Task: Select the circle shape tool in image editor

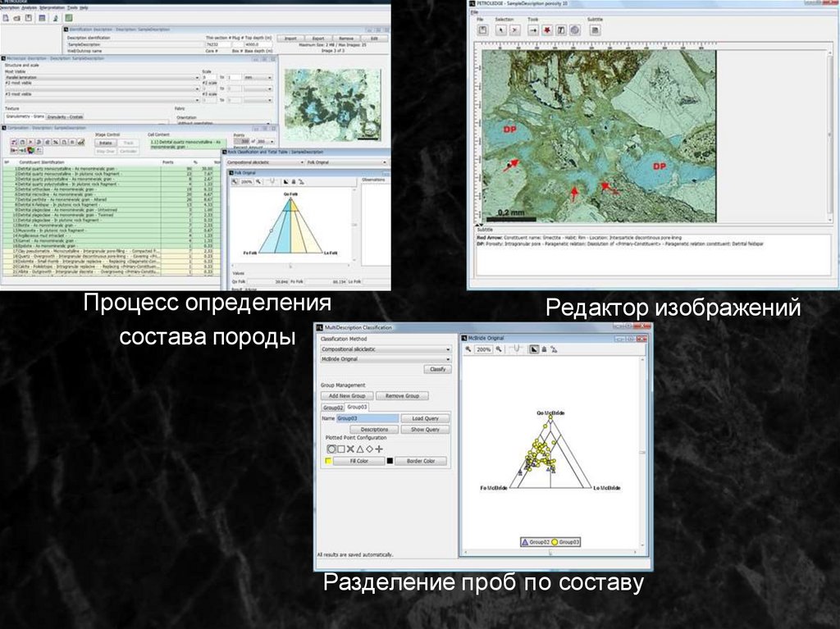Action: coord(575,30)
